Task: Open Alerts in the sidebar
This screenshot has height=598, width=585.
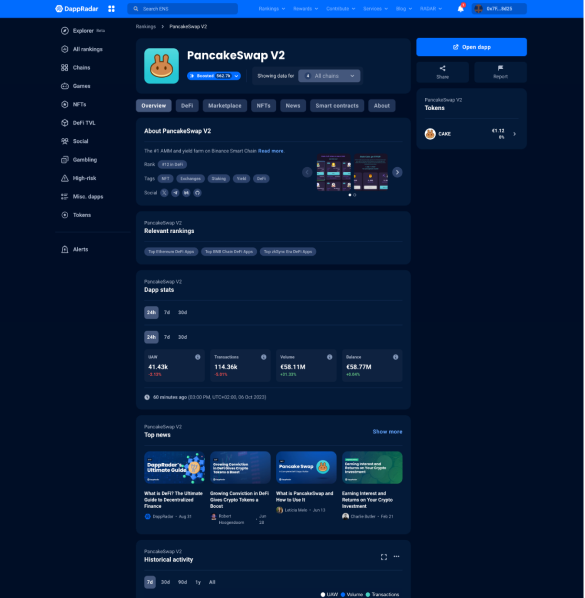Action: (x=74, y=249)
